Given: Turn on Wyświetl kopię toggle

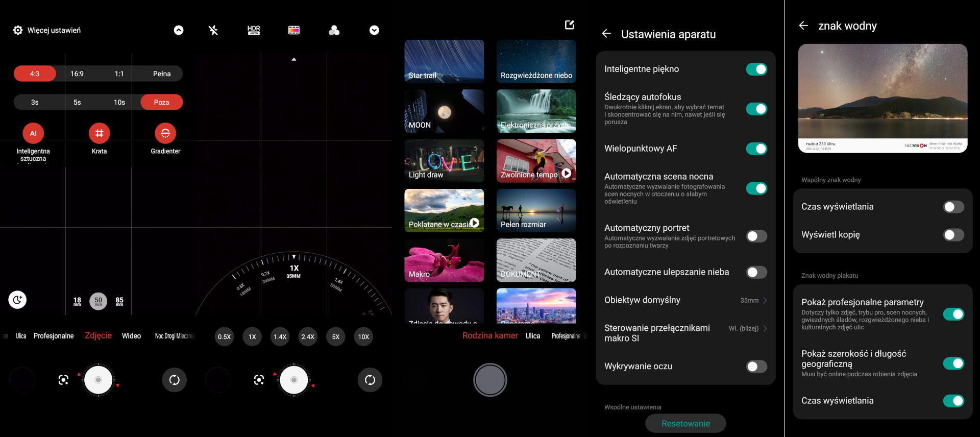Looking at the screenshot, I should [x=953, y=235].
